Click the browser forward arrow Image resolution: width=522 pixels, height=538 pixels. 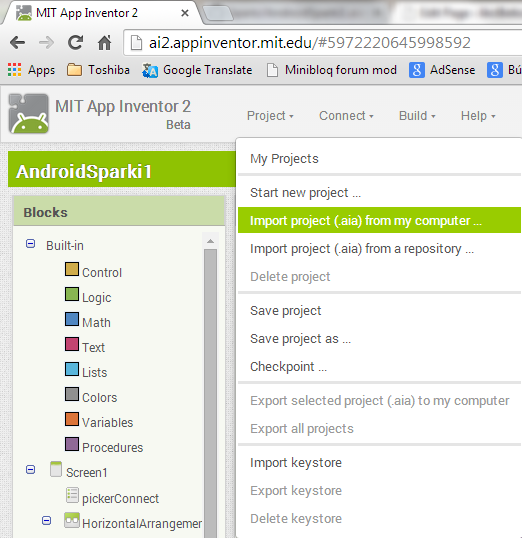tap(46, 43)
